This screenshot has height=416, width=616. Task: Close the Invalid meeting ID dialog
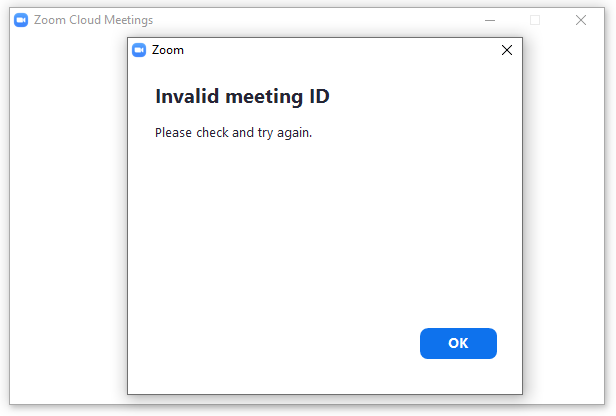tap(506, 50)
